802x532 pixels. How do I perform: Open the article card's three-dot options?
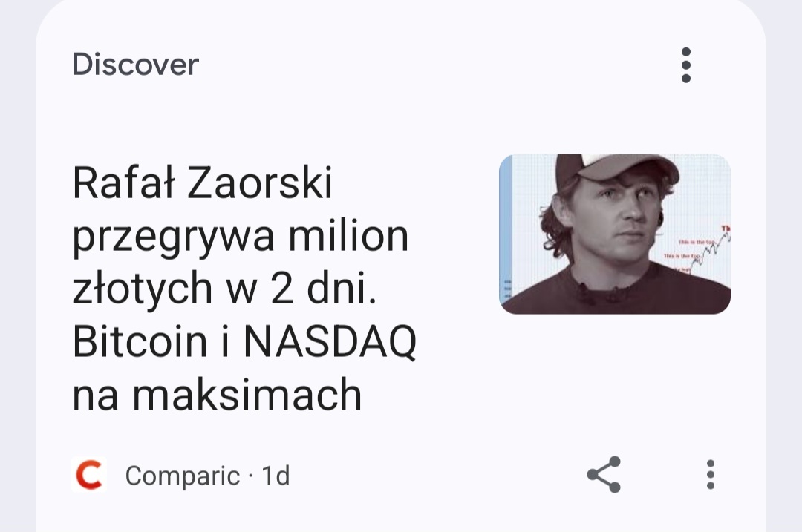[x=710, y=475]
